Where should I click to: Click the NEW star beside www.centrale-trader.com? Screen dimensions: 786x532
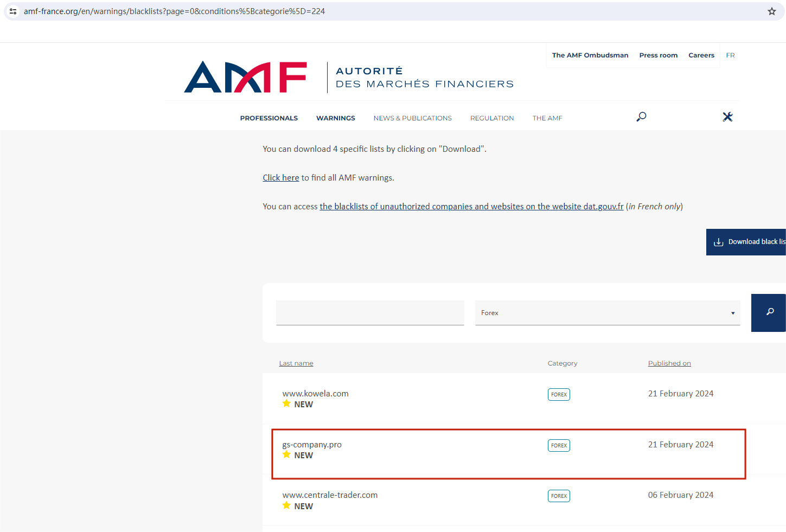[x=286, y=505]
